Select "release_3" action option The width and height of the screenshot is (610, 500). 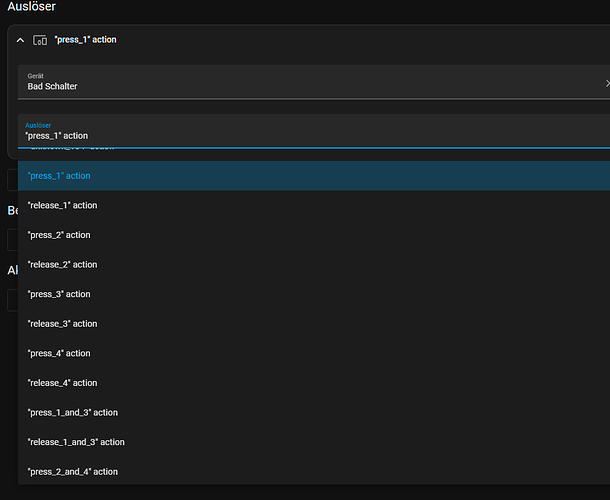pyautogui.click(x=314, y=324)
